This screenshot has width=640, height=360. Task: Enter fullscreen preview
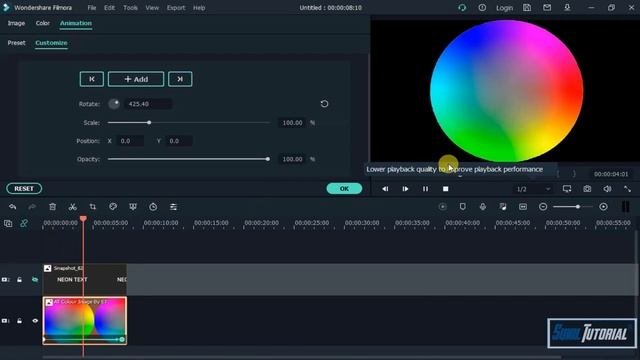(627, 189)
